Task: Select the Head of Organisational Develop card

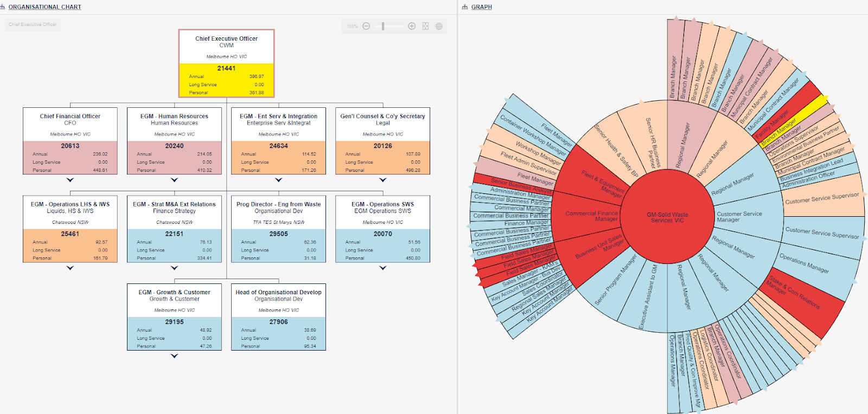Action: [x=278, y=317]
